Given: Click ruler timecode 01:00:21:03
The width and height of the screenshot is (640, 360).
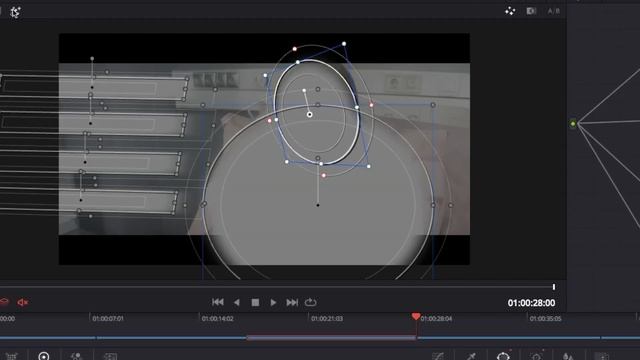Looking at the screenshot, I should coord(327,318).
